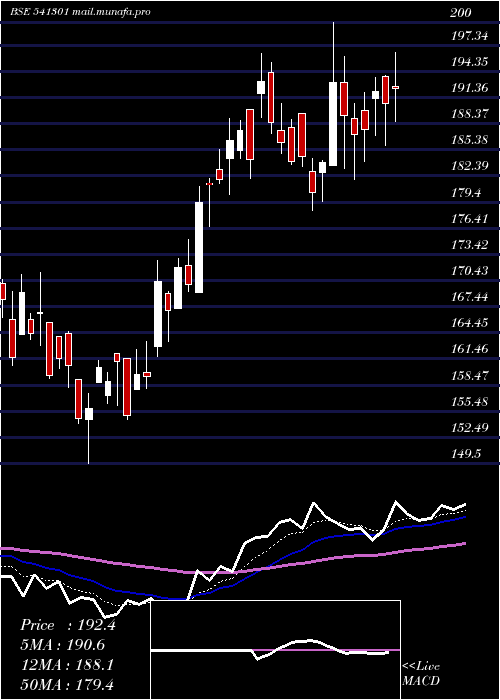The image size is (500, 700).
Task: Click the '12MA : 188.1' readout
Action: coord(67,664)
